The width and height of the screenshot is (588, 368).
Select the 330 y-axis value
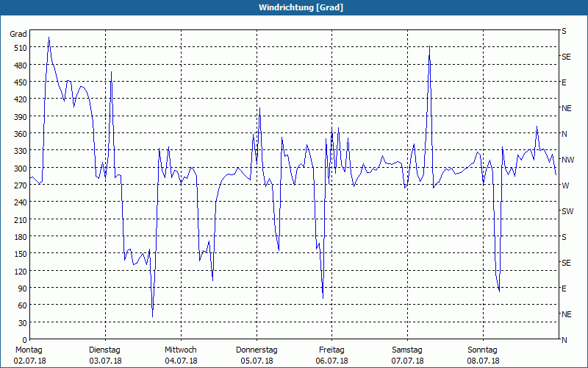pos(21,151)
